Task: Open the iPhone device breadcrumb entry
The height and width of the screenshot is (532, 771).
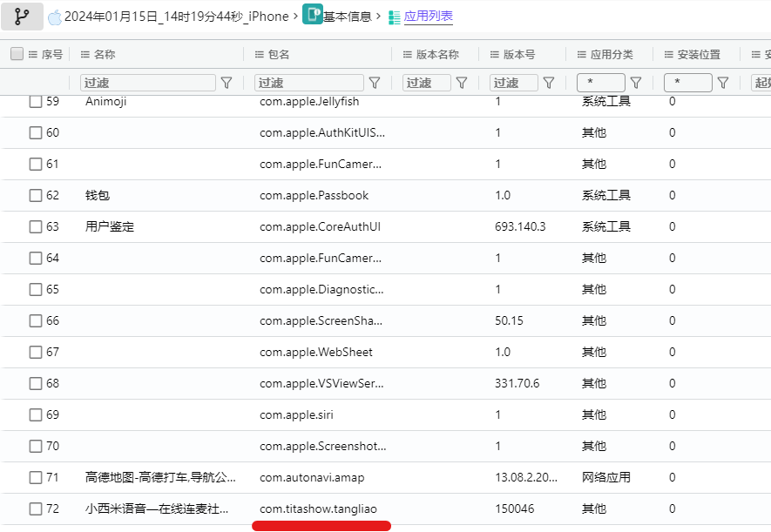Action: (177, 17)
